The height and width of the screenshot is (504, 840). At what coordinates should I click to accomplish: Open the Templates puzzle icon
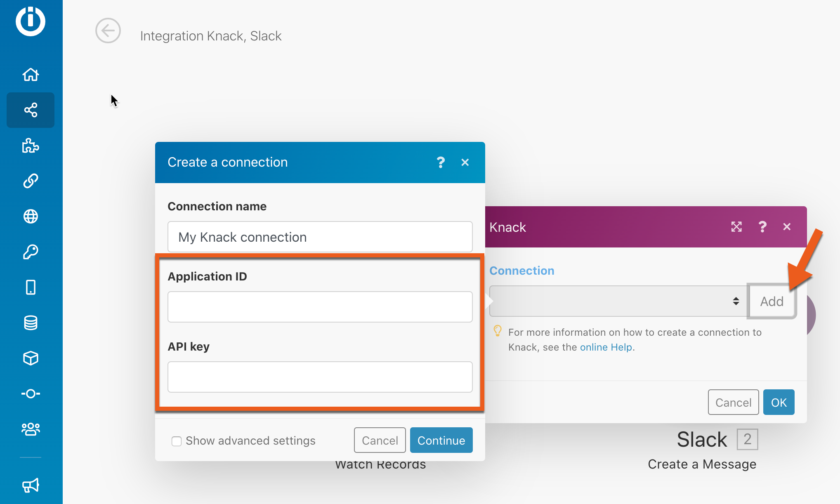tap(31, 146)
